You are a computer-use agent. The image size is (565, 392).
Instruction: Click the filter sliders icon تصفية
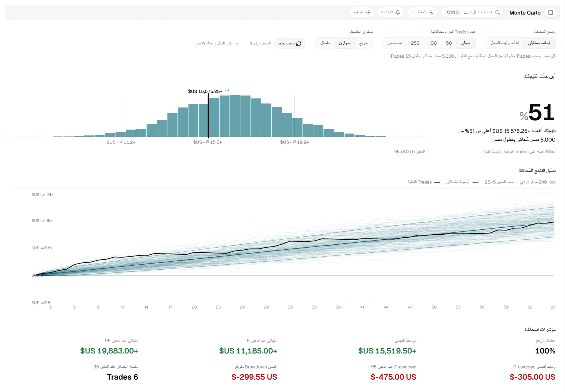coord(368,12)
